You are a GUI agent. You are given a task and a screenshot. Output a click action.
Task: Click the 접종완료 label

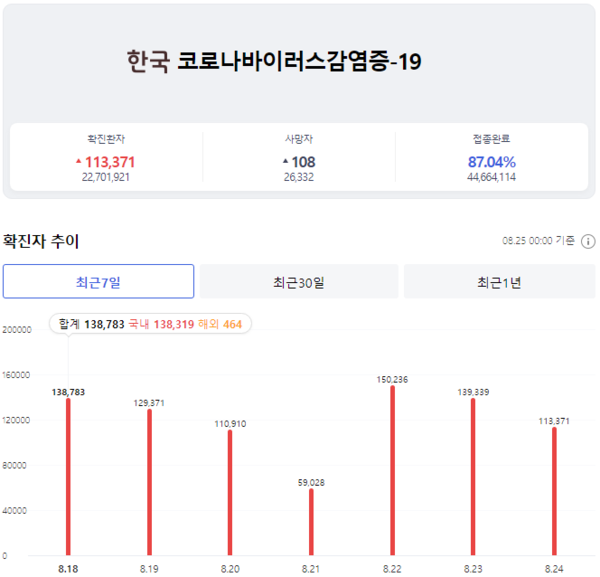(491, 139)
